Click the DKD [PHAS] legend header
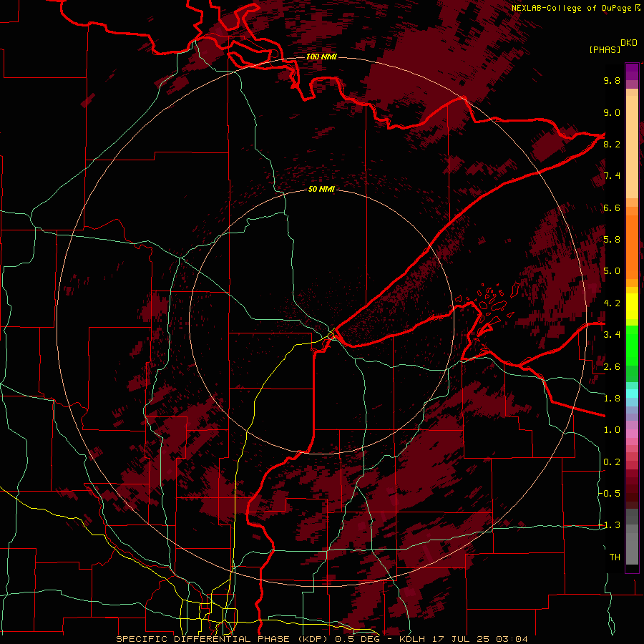Screen dimensions: 644x644 (613, 46)
